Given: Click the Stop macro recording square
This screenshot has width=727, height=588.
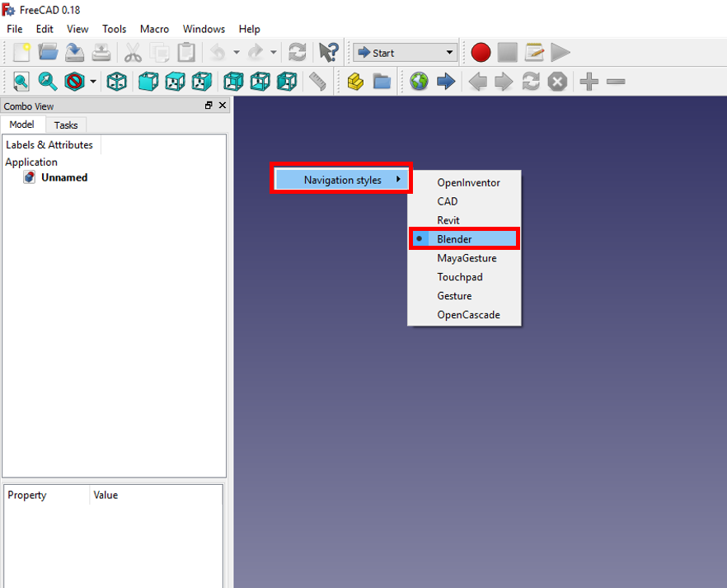Looking at the screenshot, I should tap(507, 53).
